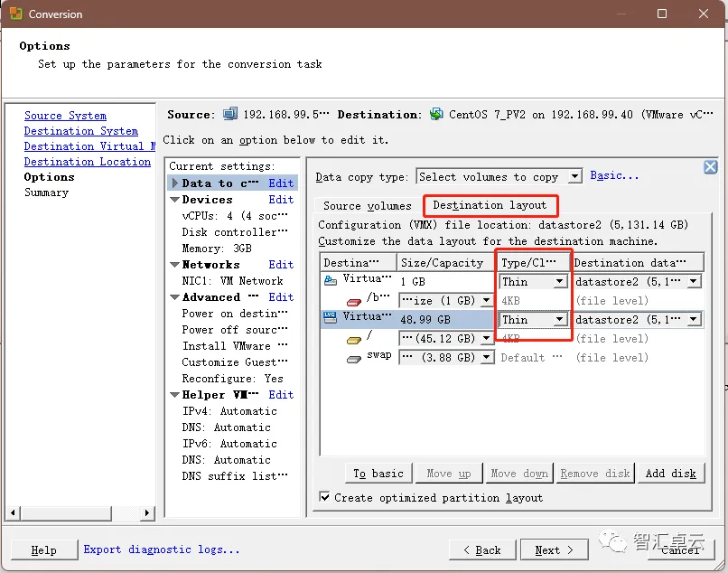Click the Type/Cl… column header
Image resolution: width=728 pixels, height=573 pixels.
click(534, 263)
